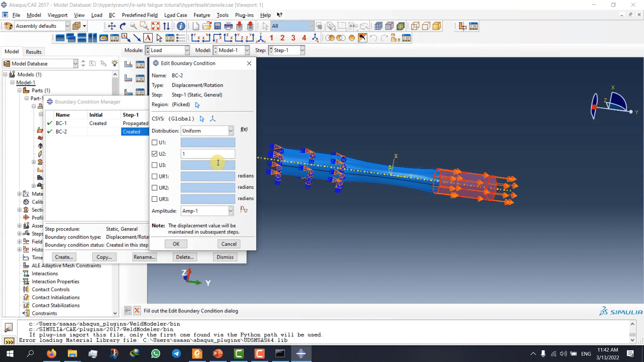Enable the U3 checkbox
Image resolution: width=644 pixels, height=362 pixels.
(155, 165)
